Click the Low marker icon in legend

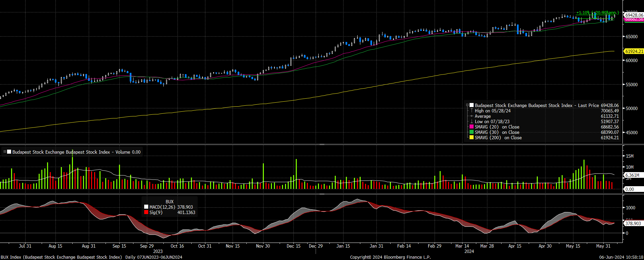coord(472,121)
